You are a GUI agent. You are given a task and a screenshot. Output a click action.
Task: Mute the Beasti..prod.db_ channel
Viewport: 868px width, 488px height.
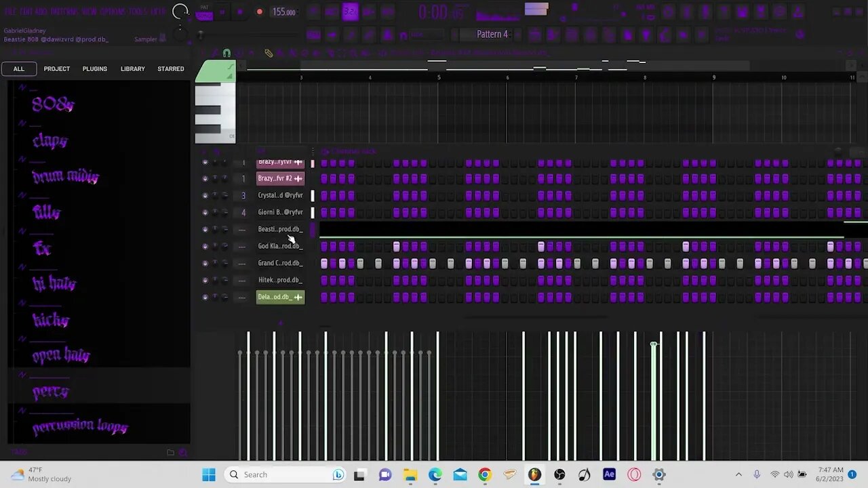pos(205,229)
